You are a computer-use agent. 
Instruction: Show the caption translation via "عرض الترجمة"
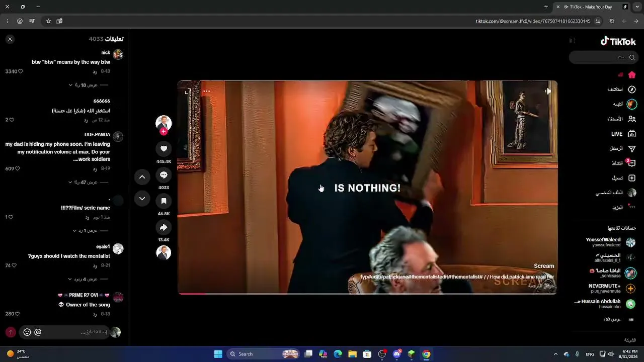tap(541, 286)
